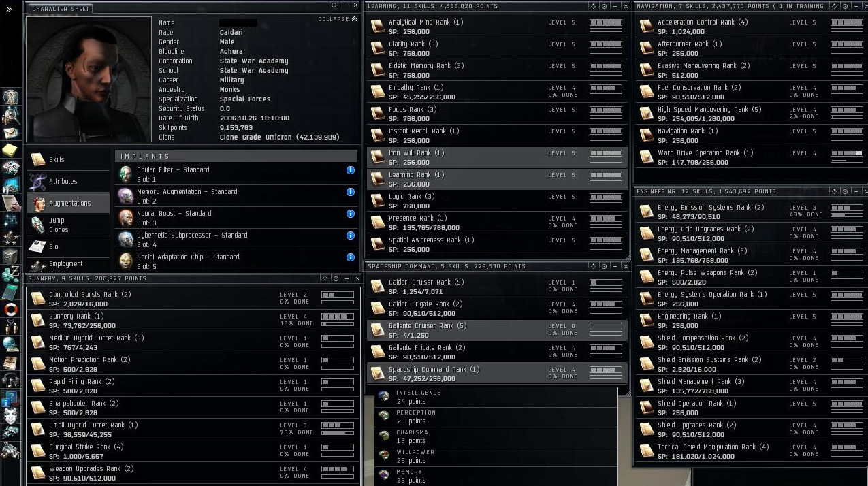This screenshot has width=868, height=486.
Task: Open the character sheet Neocom icon
Action: 11,97
